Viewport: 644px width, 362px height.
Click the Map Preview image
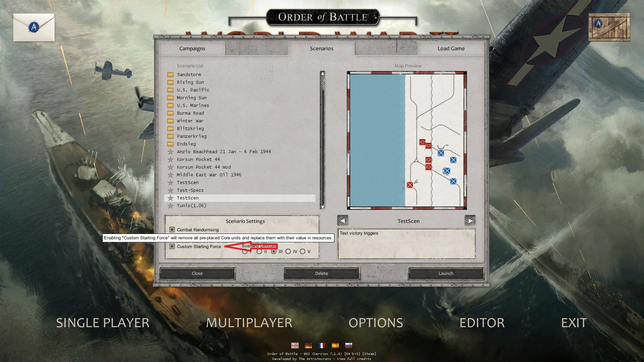tap(407, 140)
